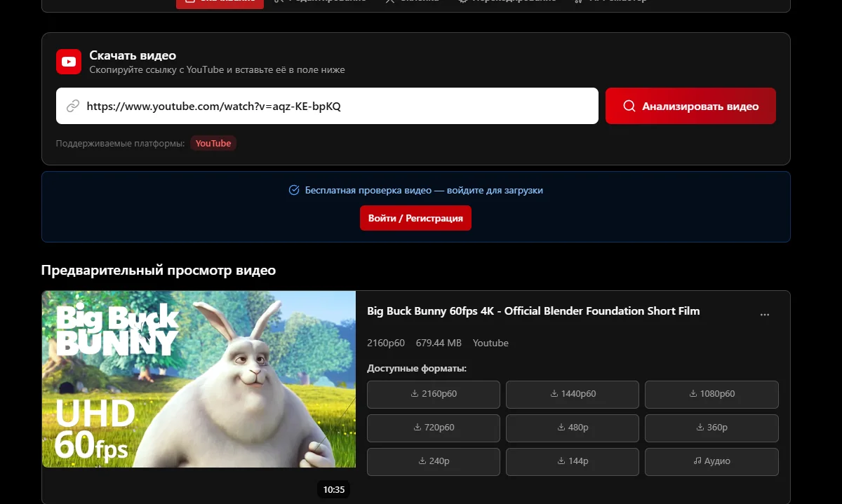Open the Big Buck Bunny video thumbnail
Viewport: 842px width, 504px height.
(x=199, y=379)
